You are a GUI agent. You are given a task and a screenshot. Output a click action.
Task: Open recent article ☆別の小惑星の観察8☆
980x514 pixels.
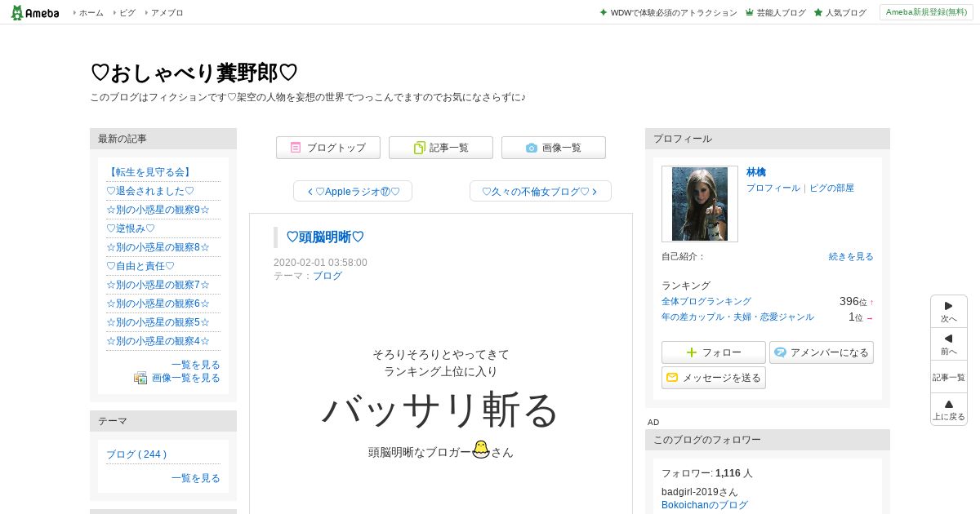click(158, 247)
